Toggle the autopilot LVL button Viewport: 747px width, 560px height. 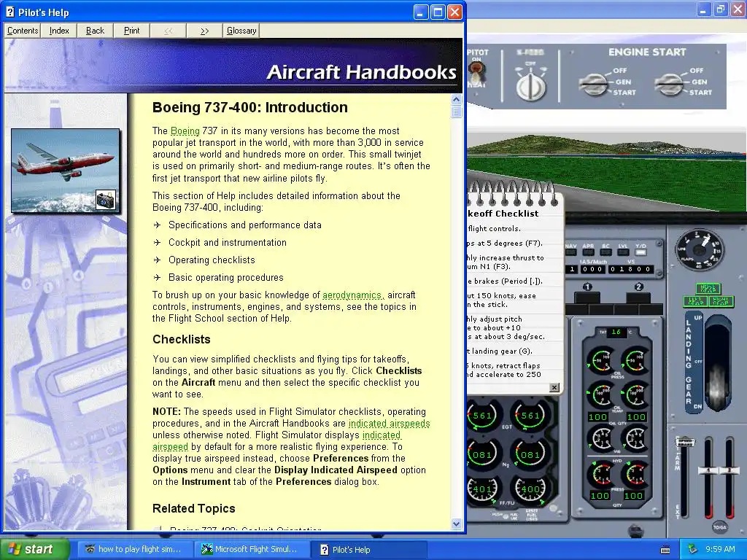coord(623,252)
